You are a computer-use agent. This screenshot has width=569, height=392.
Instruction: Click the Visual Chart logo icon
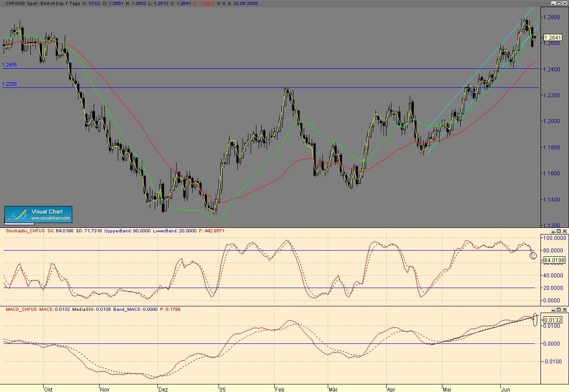point(17,215)
